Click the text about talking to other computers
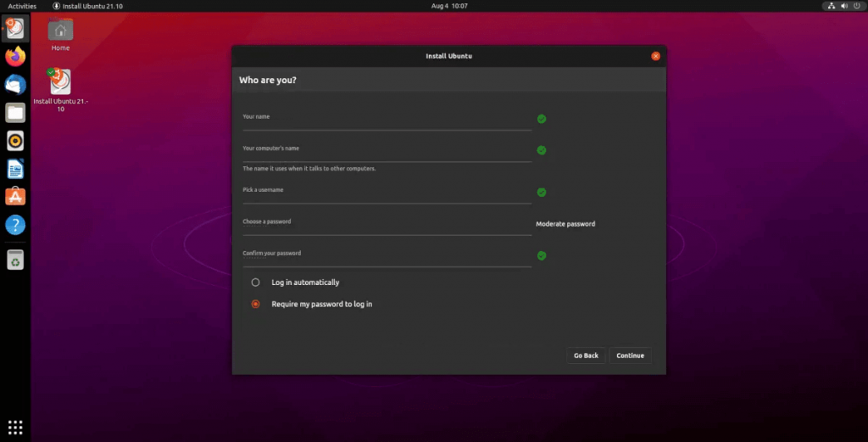The height and width of the screenshot is (442, 868). click(309, 168)
